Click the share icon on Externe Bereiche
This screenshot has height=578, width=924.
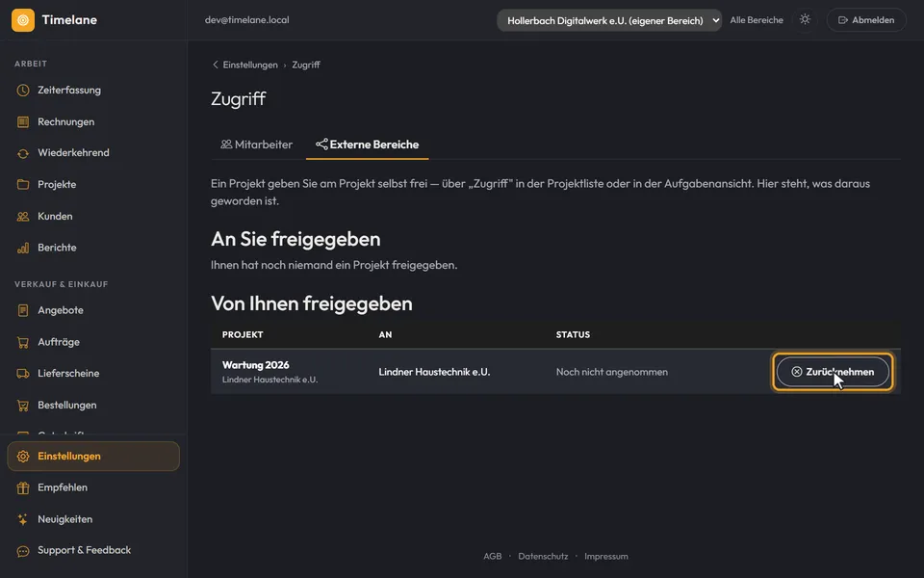[x=321, y=144]
